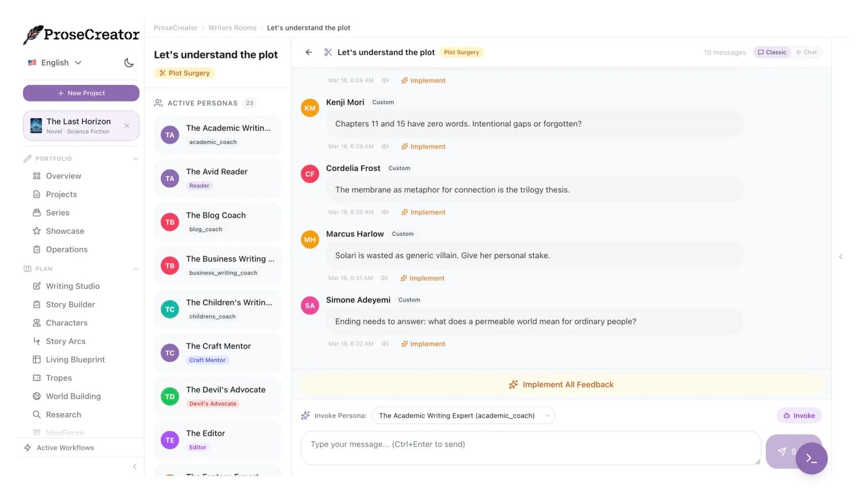868x494 pixels.
Task: Switch the conversation view to Chat mode
Action: (x=806, y=52)
